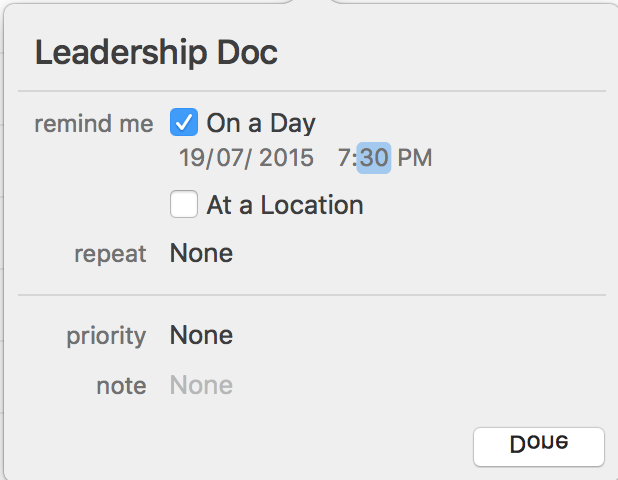Click the repeat label
This screenshot has height=480, width=618.
(110, 254)
